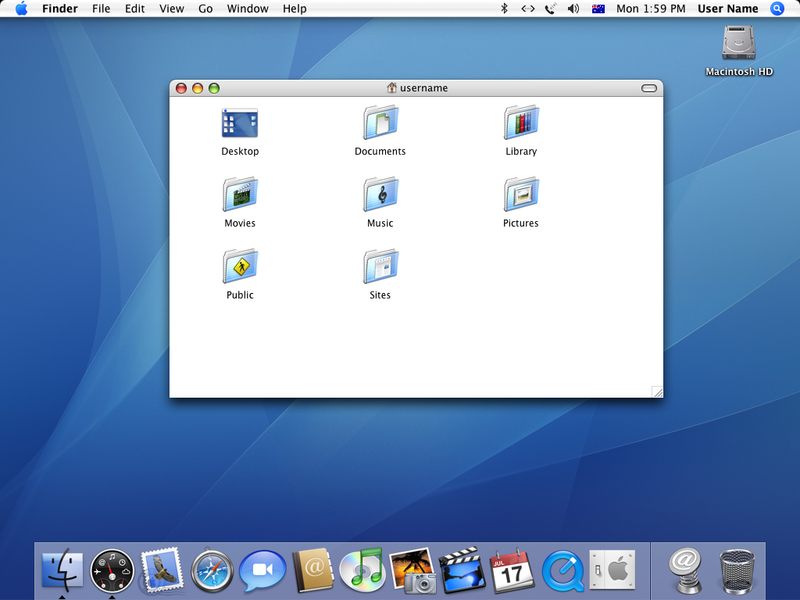
Task: Open the Go menu
Action: pos(205,9)
